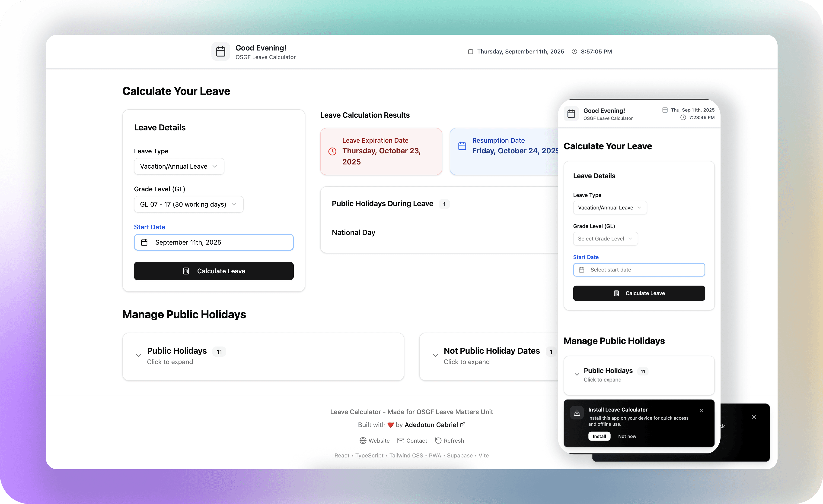Click the Not now option
This screenshot has width=823, height=504.
pos(627,436)
